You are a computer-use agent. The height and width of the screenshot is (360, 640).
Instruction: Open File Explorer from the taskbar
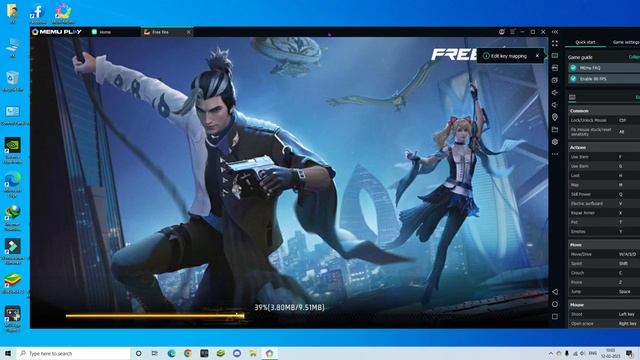click(253, 353)
